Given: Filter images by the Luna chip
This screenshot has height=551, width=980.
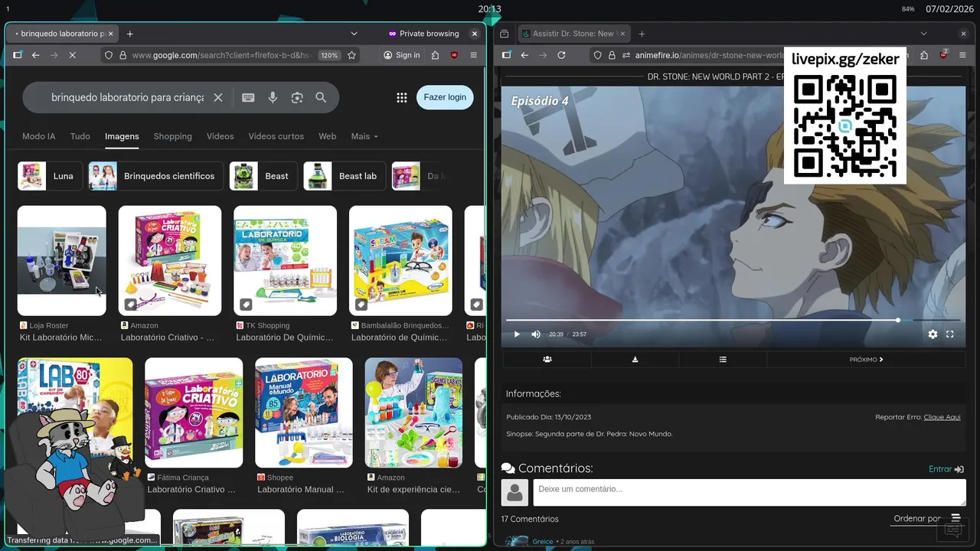Looking at the screenshot, I should coord(50,176).
